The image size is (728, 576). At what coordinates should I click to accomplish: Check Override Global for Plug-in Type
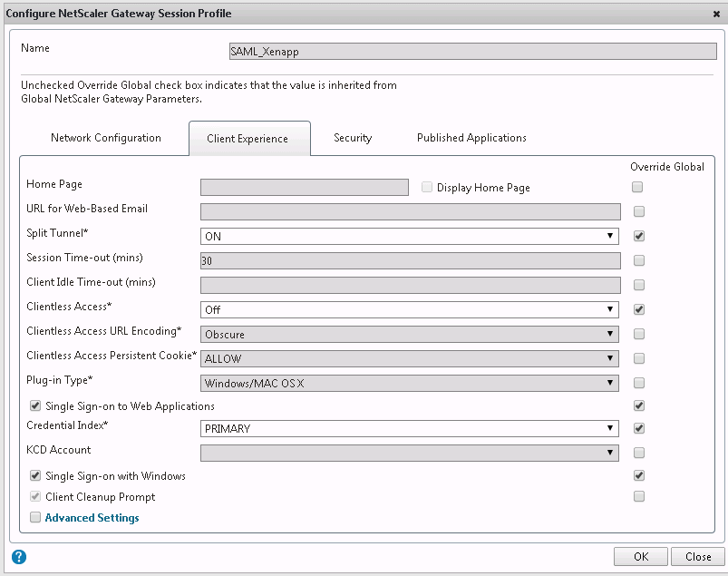(638, 383)
